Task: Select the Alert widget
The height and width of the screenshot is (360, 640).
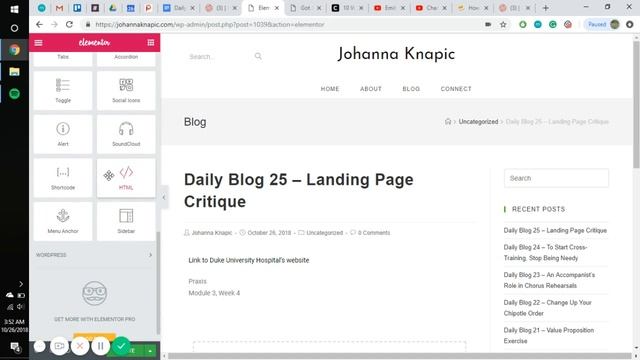Action: click(63, 134)
